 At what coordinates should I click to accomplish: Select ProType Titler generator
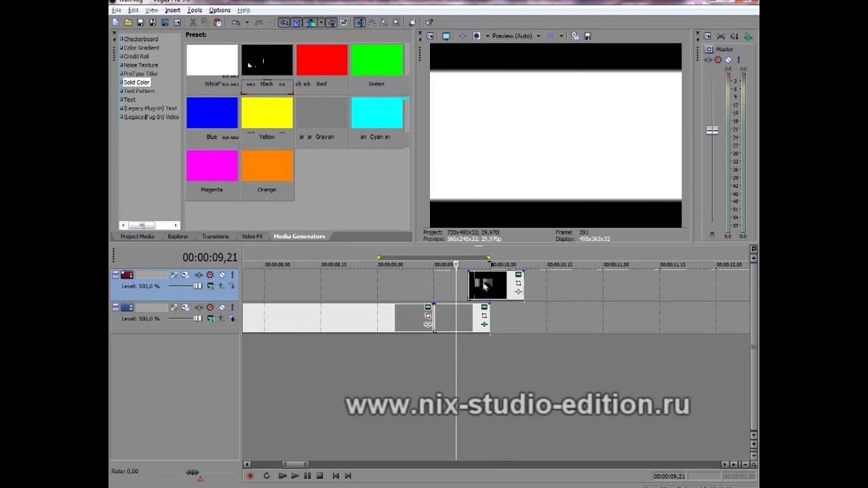click(140, 74)
